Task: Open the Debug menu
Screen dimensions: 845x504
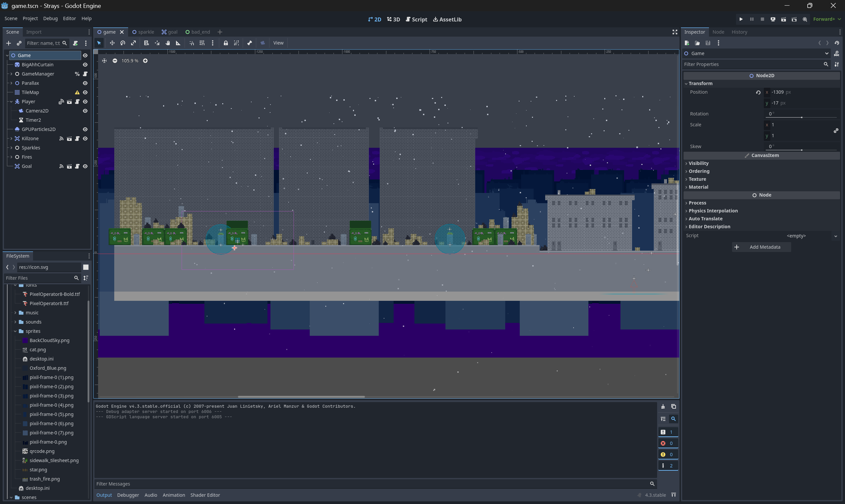Action: click(50, 18)
